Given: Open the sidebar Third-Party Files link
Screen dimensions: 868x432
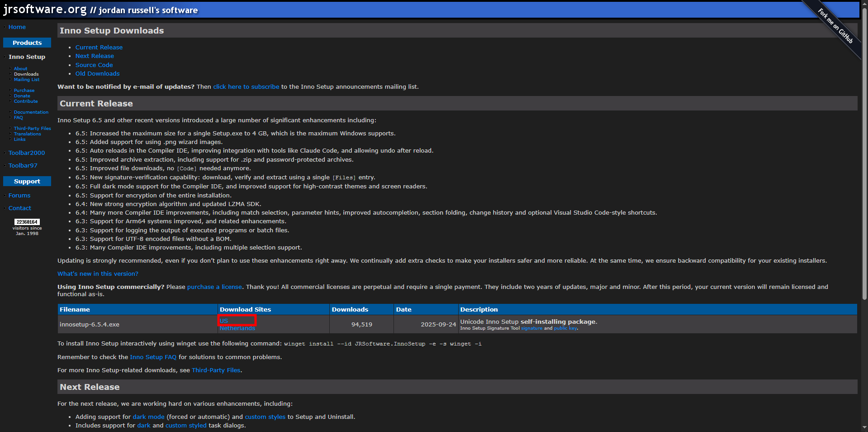Looking at the screenshot, I should pos(32,129).
